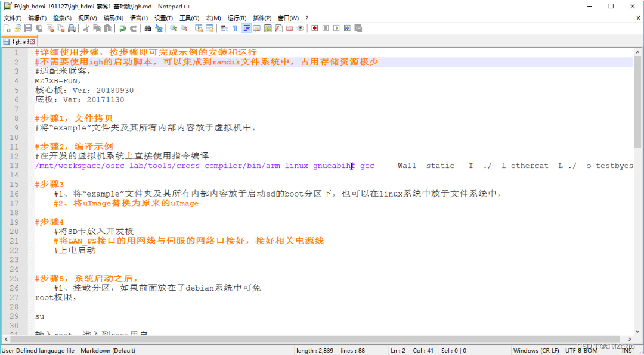Open the 插件(P) menu

point(262,18)
